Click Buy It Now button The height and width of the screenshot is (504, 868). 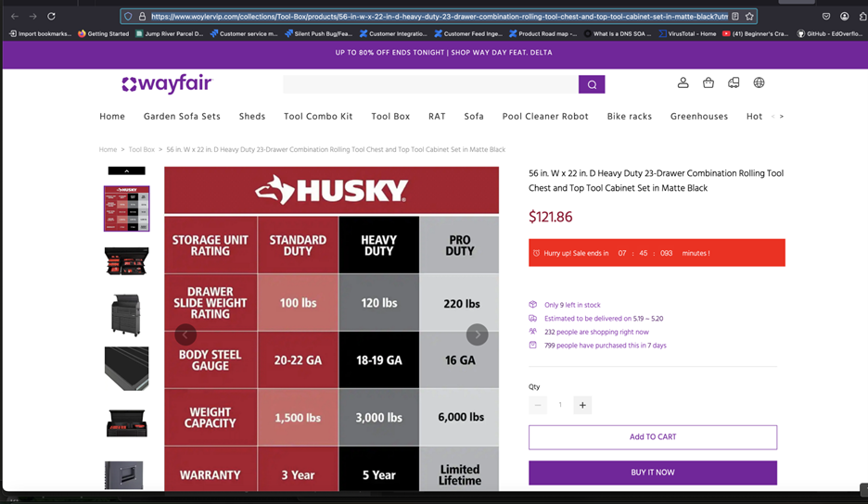[653, 472]
